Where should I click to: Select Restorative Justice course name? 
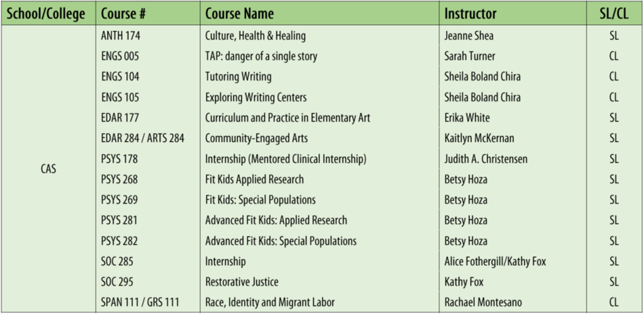pos(242,282)
